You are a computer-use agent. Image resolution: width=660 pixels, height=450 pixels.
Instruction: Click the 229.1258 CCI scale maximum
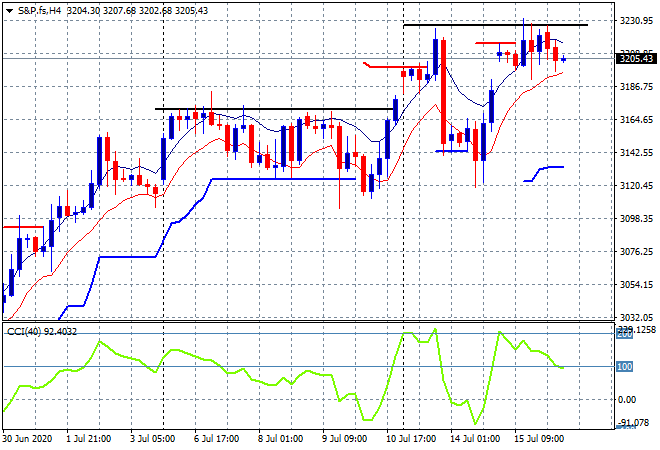coord(638,330)
